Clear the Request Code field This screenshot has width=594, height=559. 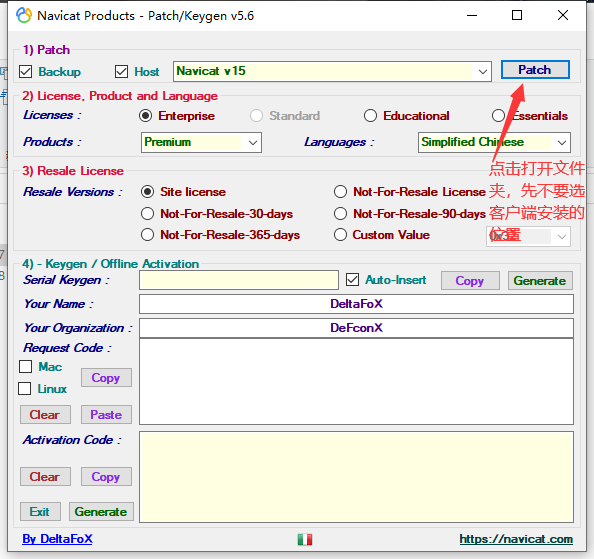tap(45, 414)
